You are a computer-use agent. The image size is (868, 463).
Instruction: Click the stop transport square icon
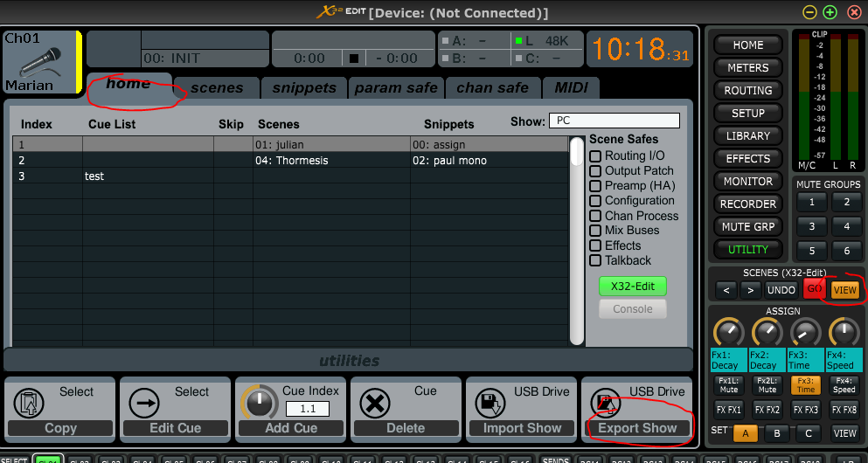click(x=354, y=58)
